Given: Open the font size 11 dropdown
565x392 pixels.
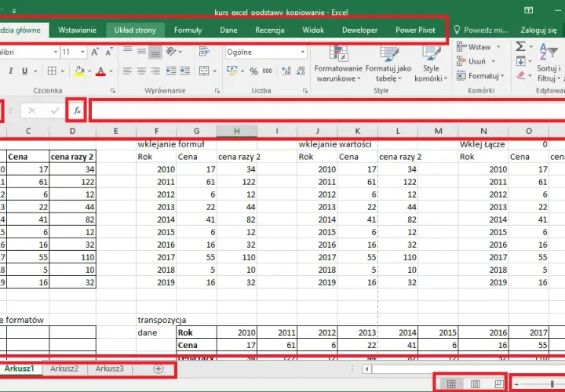Looking at the screenshot, I should click(82, 53).
